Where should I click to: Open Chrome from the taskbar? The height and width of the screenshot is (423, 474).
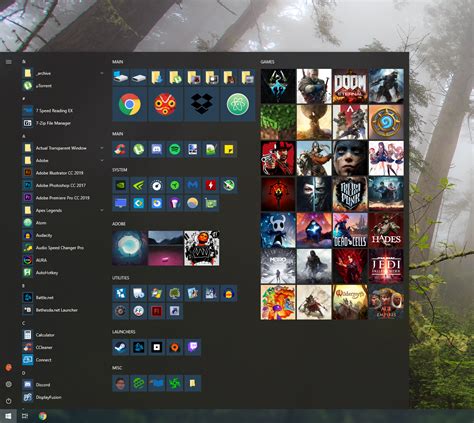42,416
